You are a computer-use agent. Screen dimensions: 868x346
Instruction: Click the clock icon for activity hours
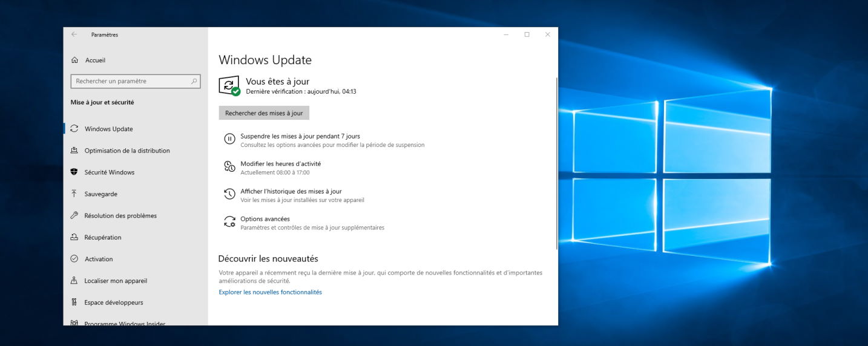[229, 167]
